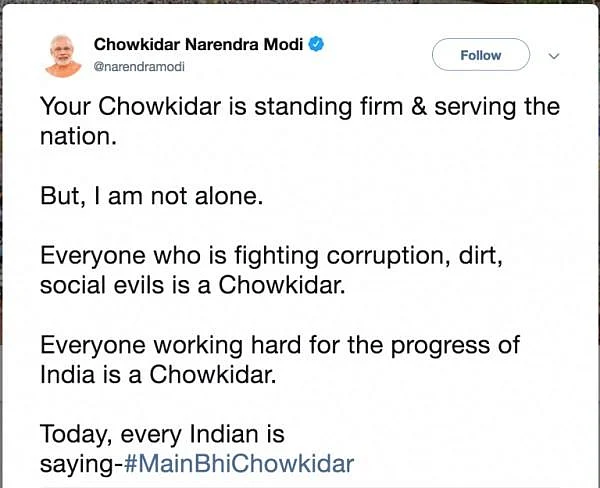The width and height of the screenshot is (600, 488).
Task: Click the line 'social evils is a Chowkidar.'
Action: [193, 286]
